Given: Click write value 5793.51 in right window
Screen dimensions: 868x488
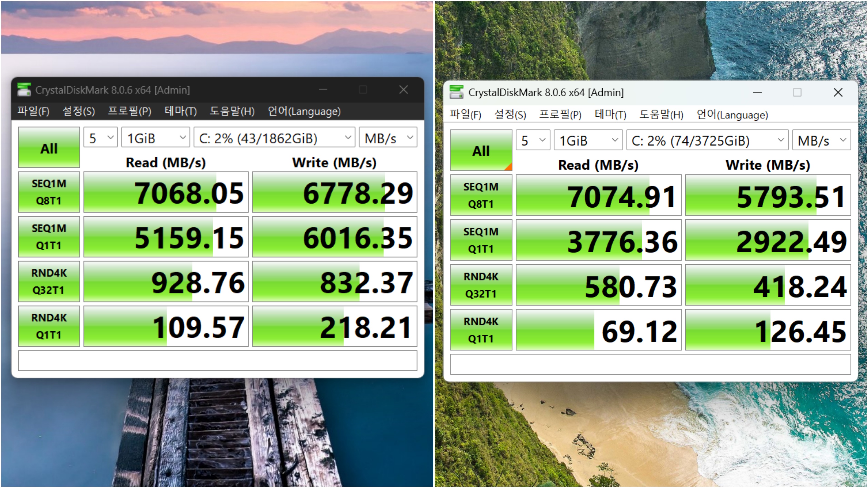Looking at the screenshot, I should click(768, 195).
